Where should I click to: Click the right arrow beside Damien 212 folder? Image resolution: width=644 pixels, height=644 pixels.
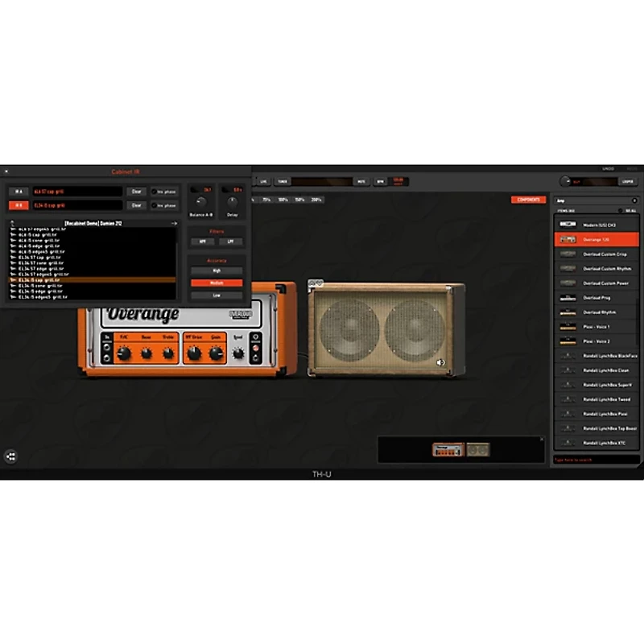point(175,223)
